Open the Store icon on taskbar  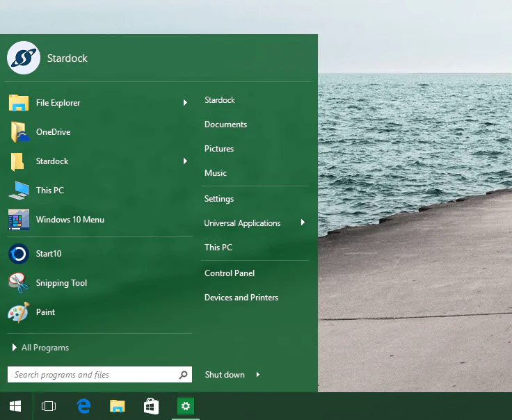tap(151, 406)
